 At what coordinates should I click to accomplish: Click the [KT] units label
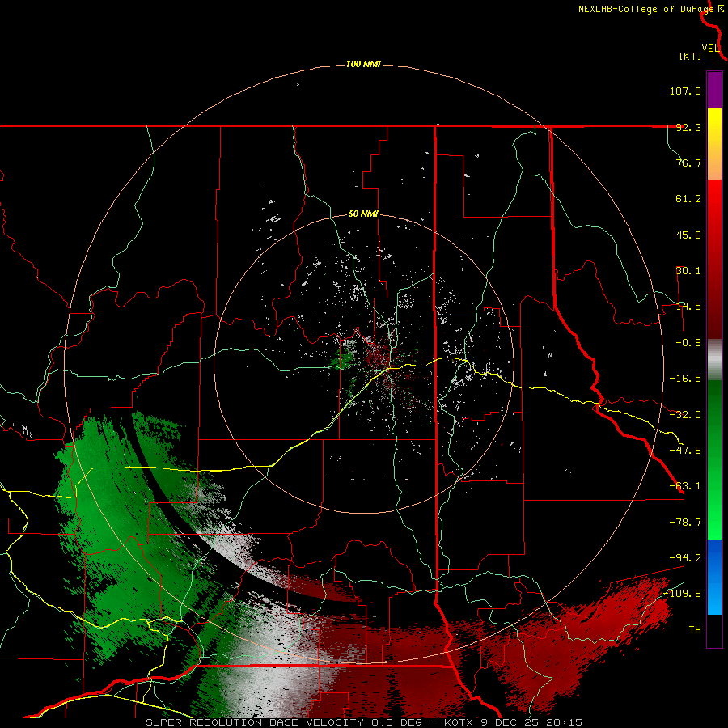click(690, 56)
